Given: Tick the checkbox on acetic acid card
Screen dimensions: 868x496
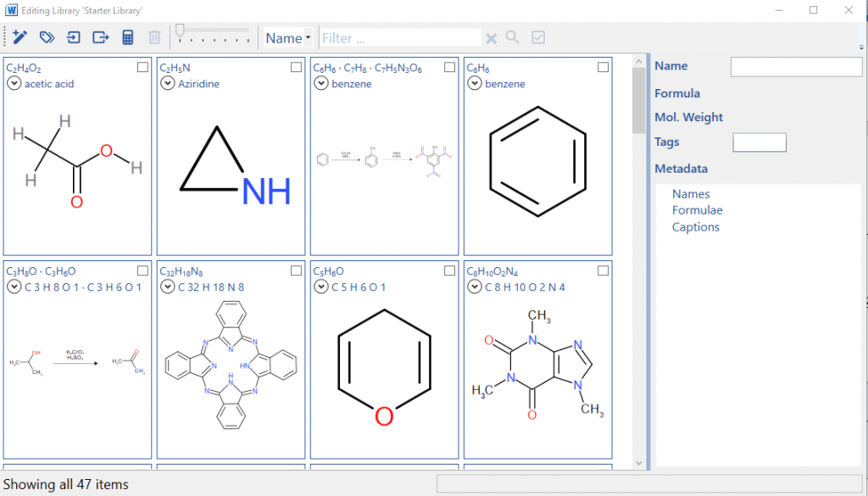Looking at the screenshot, I should point(142,67).
